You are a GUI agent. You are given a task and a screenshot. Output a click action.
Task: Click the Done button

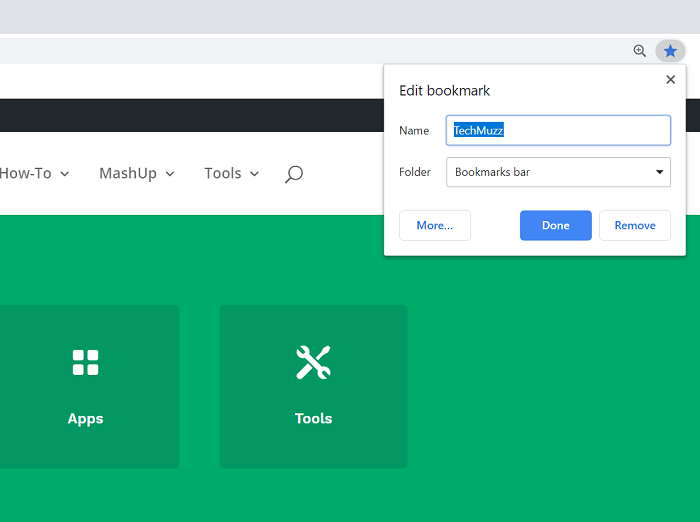pyautogui.click(x=556, y=226)
